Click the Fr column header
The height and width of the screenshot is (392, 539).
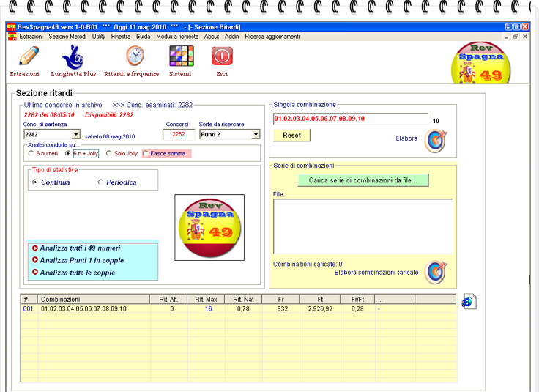click(280, 300)
